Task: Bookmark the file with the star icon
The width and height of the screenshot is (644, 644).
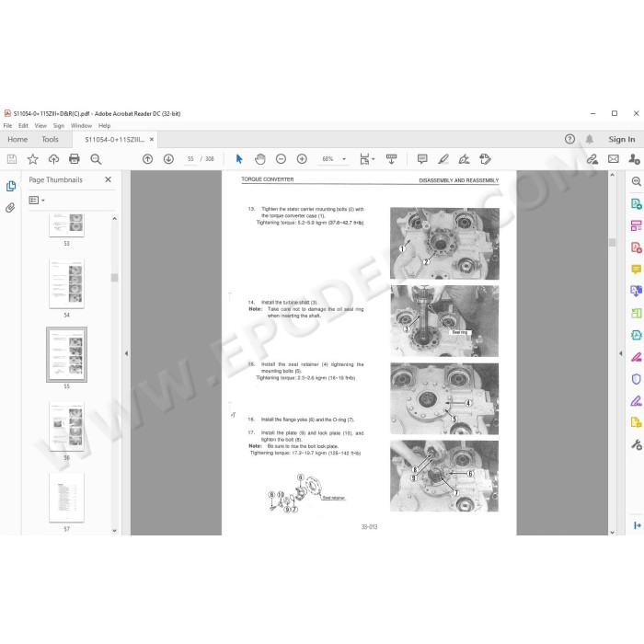Action: click(x=33, y=159)
